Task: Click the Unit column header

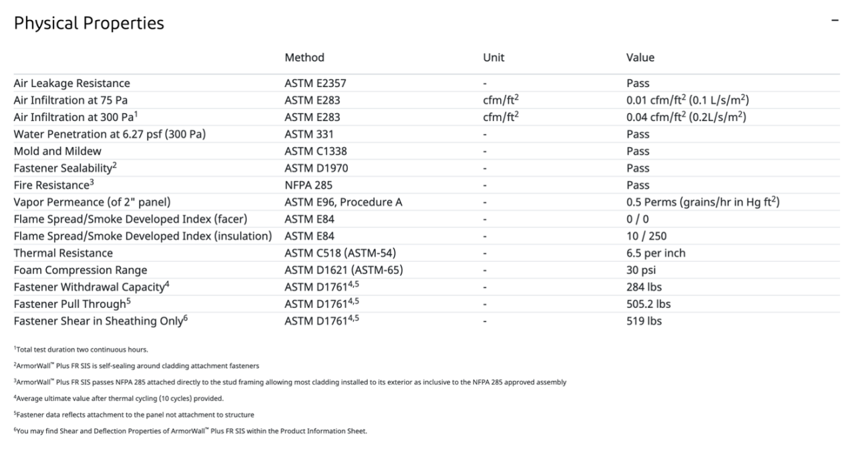Action: 493,57
